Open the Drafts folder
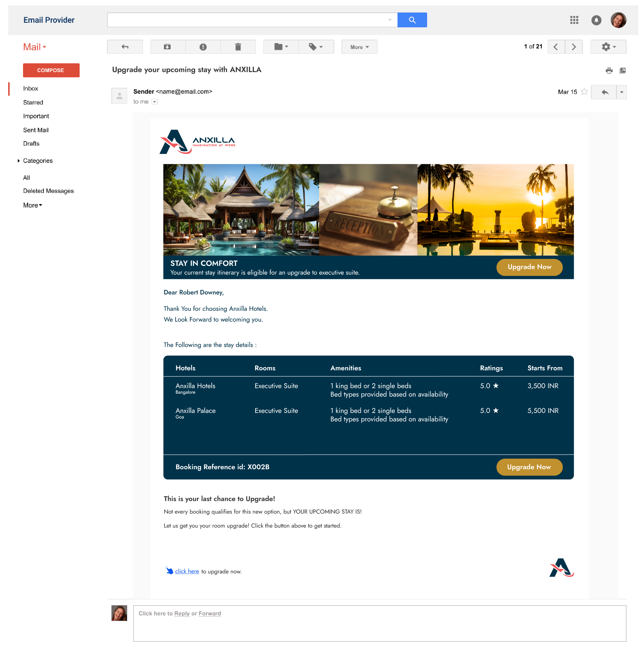This screenshot has width=644, height=649. 31,144
